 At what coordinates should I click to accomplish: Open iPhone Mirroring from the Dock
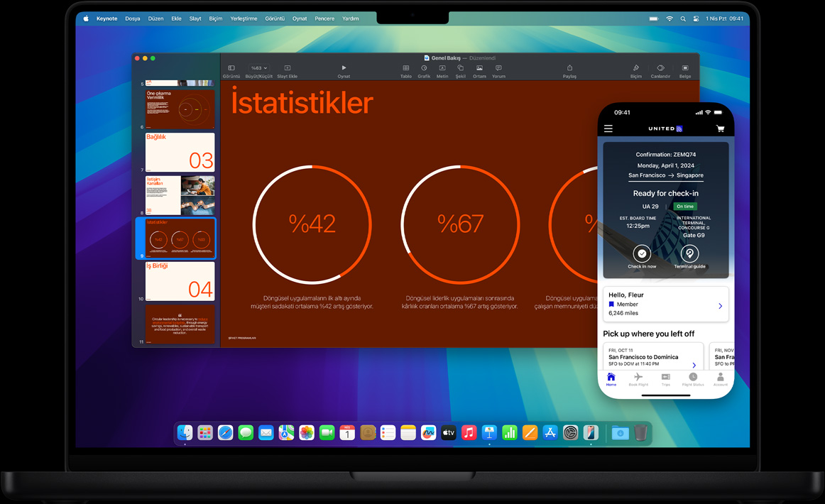591,432
